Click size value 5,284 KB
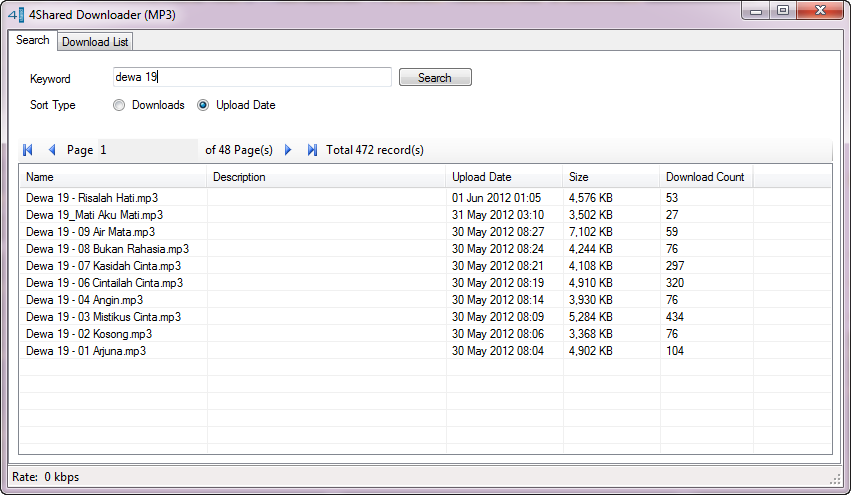 590,317
